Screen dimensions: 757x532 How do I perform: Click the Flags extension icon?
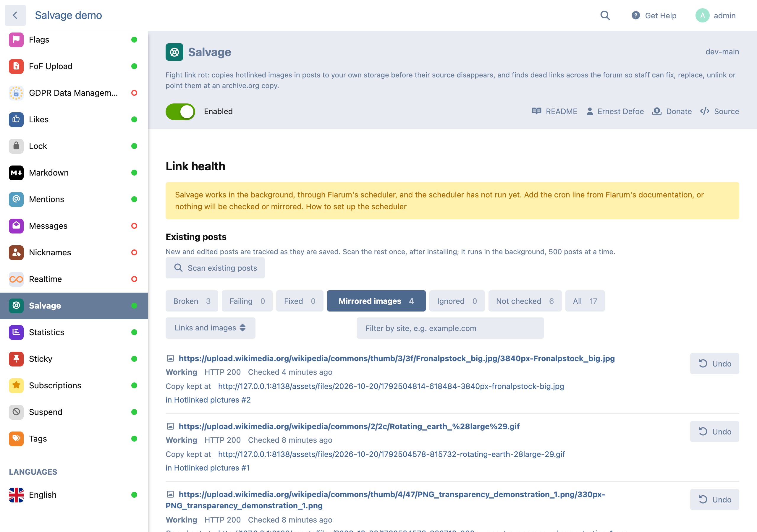pos(16,40)
